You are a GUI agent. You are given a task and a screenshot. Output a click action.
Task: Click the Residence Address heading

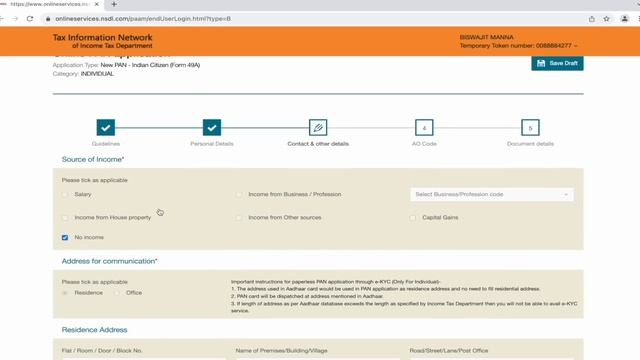point(94,330)
